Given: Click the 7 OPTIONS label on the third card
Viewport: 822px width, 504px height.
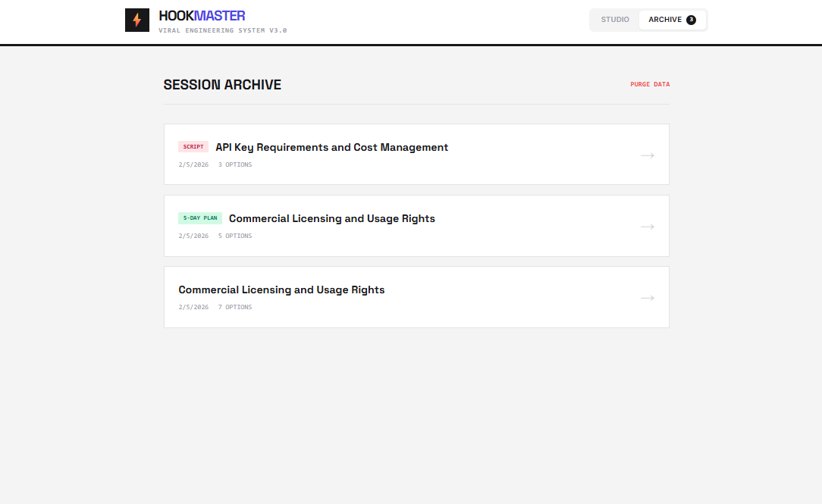Looking at the screenshot, I should coord(235,306).
